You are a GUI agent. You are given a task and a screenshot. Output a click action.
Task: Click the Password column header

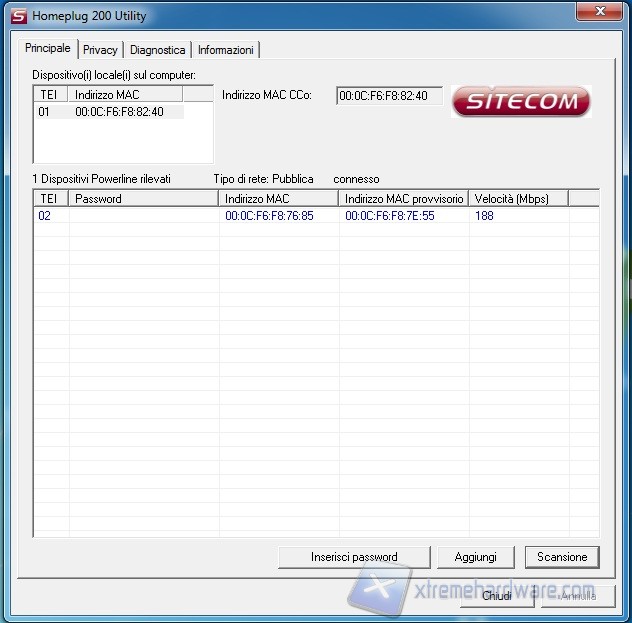pyautogui.click(x=143, y=199)
